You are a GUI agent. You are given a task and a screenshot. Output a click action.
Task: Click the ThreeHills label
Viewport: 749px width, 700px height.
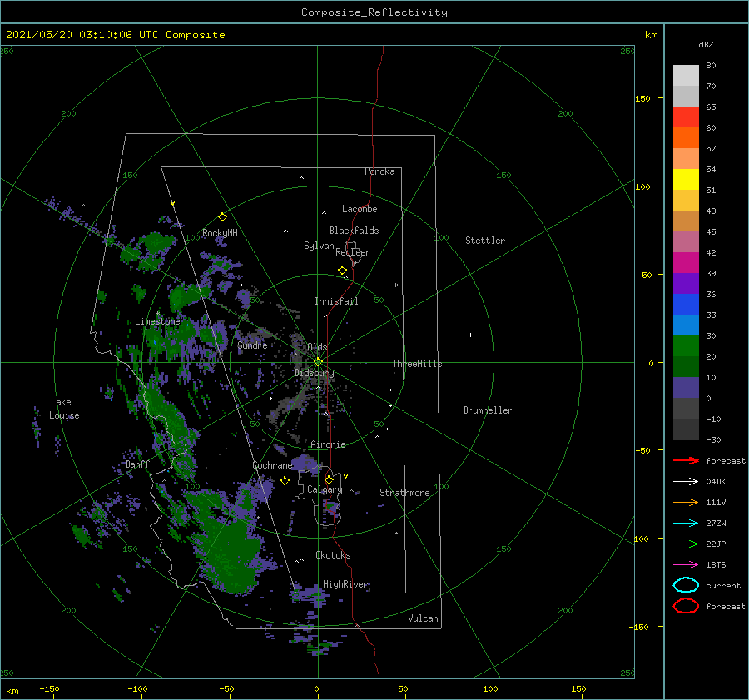(418, 364)
